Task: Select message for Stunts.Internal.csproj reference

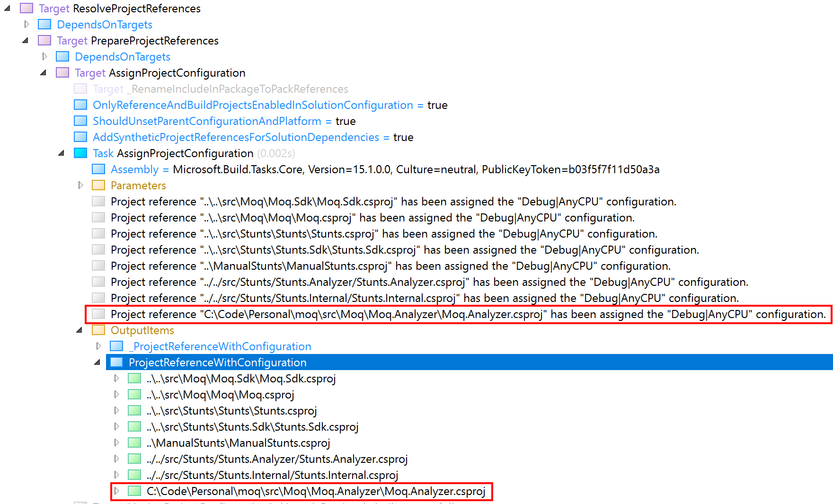Action: coord(425,298)
